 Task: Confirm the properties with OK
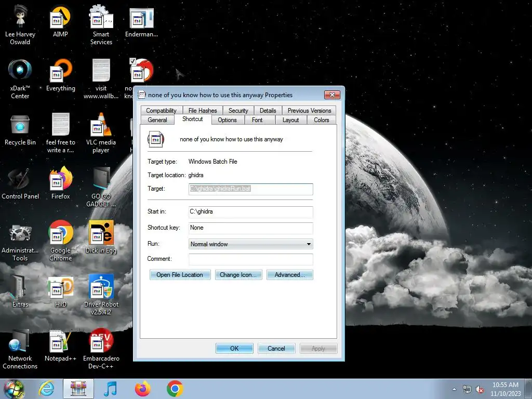[x=234, y=349]
